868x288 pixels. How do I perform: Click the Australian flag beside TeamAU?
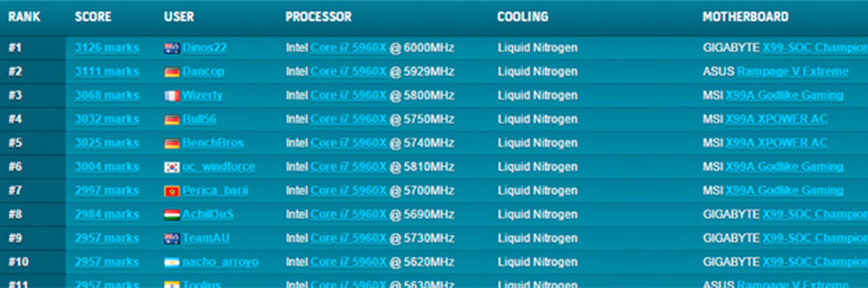click(x=172, y=239)
